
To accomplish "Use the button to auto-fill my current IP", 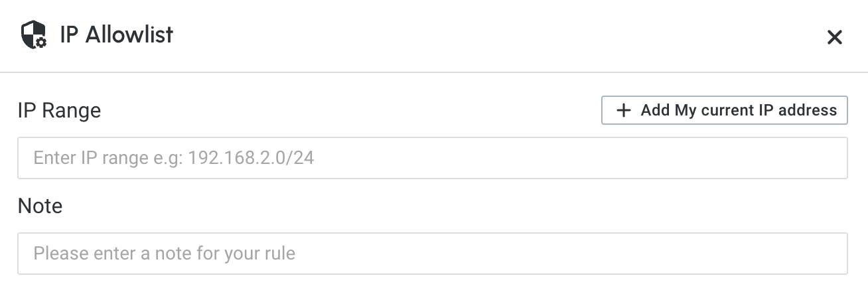I will coord(724,110).
